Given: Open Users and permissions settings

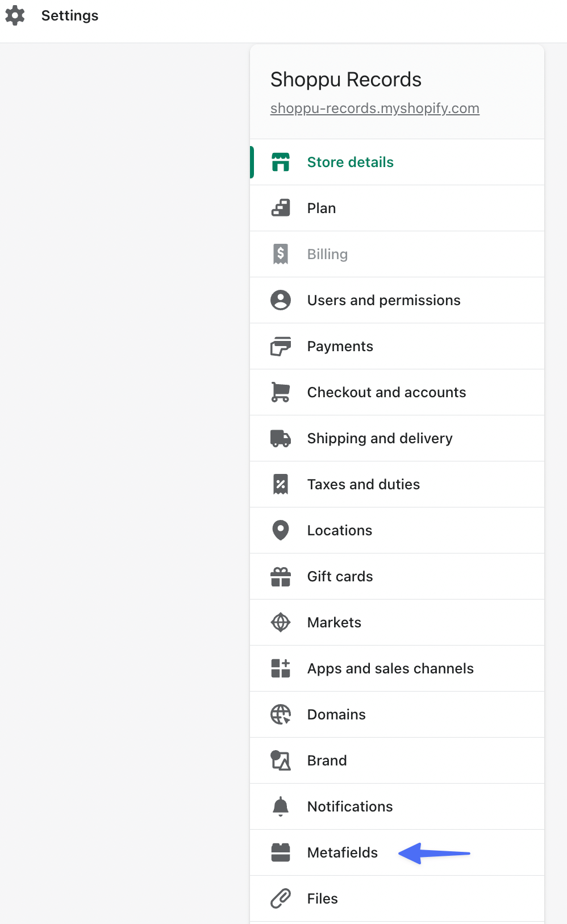Looking at the screenshot, I should 383,300.
